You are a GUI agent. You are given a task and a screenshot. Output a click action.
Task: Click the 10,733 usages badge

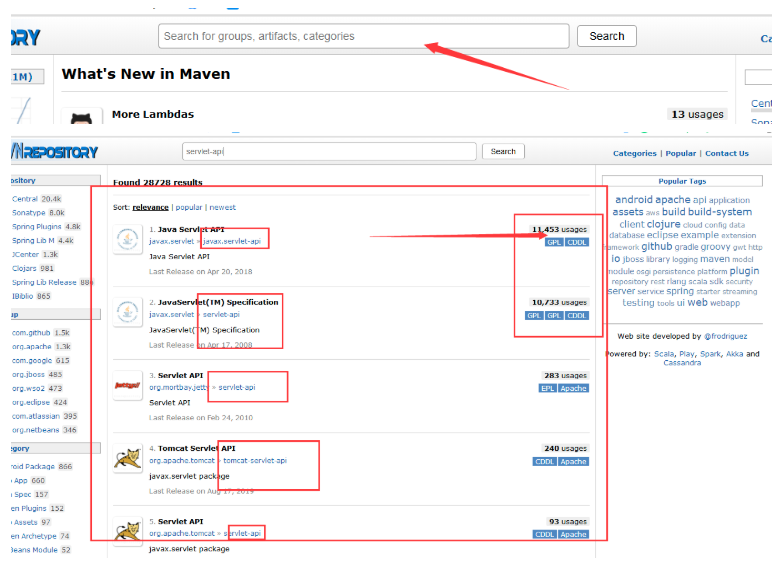[x=559, y=302]
